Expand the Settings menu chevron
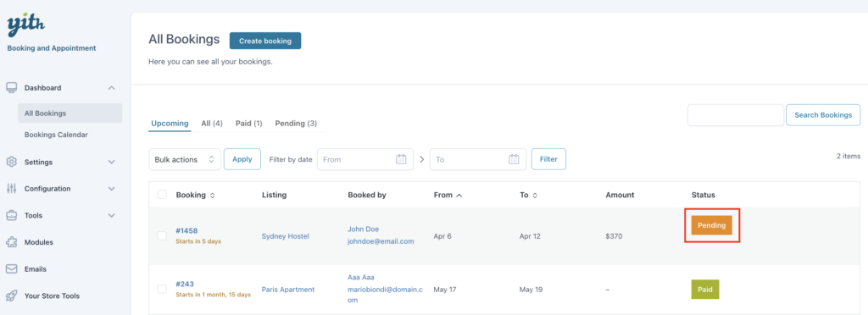The image size is (868, 315). [111, 162]
